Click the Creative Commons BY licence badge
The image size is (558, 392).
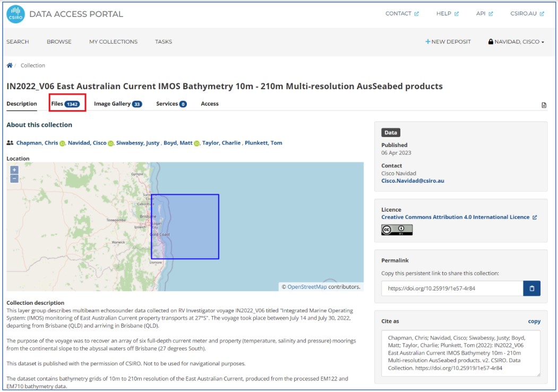point(397,229)
